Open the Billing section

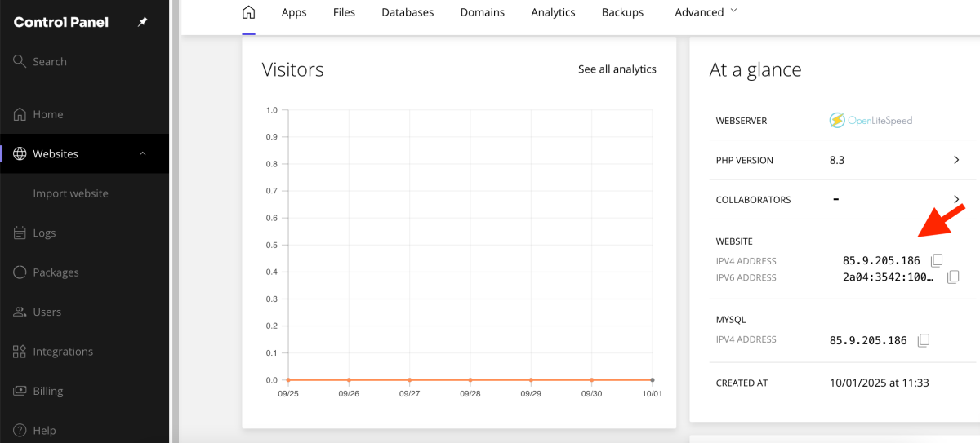pos(47,391)
